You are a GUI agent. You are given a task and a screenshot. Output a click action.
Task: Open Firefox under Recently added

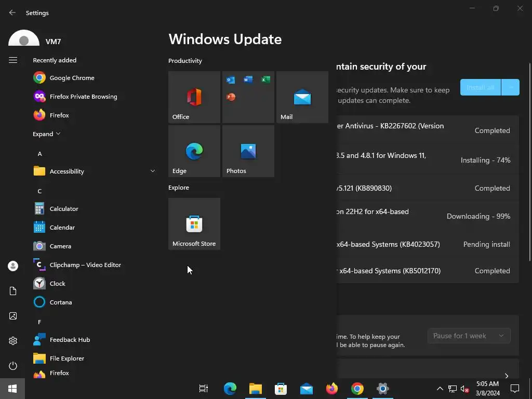coord(94,115)
